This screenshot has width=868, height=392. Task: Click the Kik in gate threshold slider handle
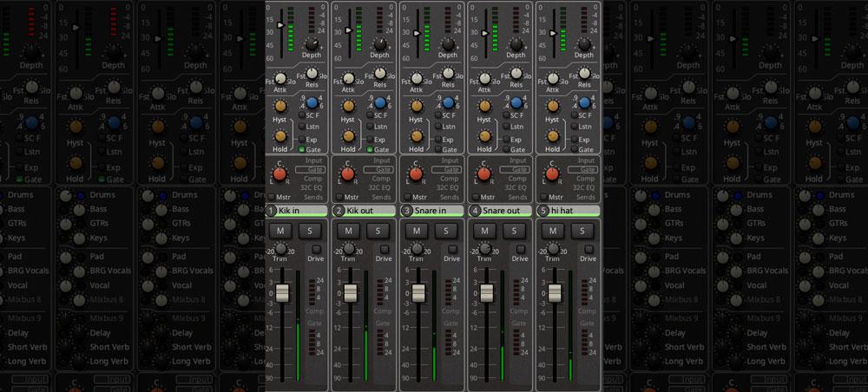279,27
